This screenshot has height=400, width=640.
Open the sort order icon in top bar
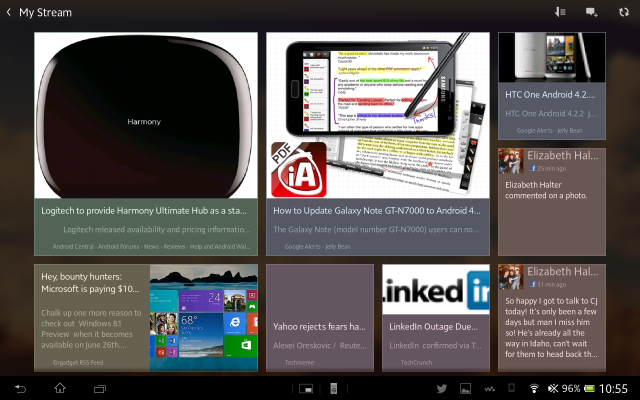pos(560,12)
